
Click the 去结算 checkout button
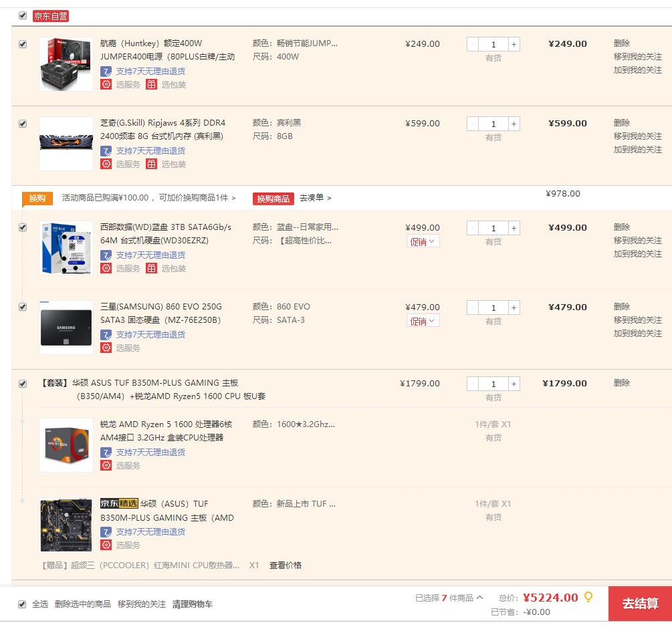point(640,603)
